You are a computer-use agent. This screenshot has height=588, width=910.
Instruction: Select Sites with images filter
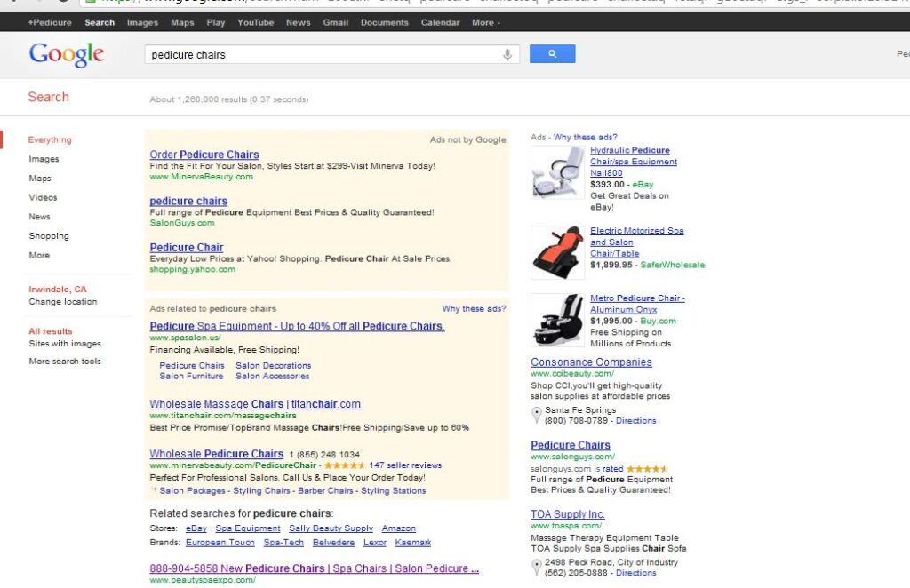point(65,343)
